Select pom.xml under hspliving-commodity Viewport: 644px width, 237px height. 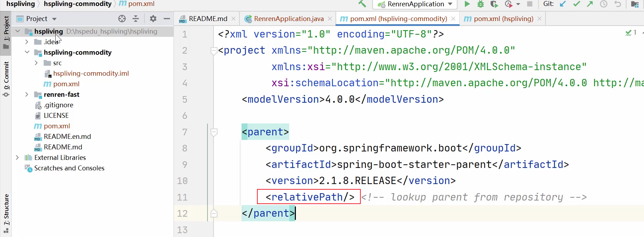(66, 84)
